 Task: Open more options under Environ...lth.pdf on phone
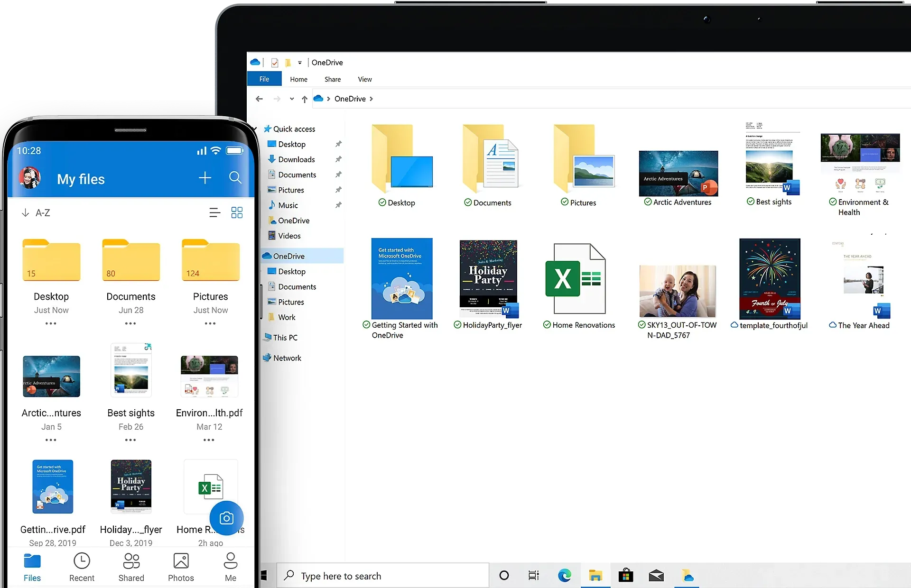click(x=209, y=440)
